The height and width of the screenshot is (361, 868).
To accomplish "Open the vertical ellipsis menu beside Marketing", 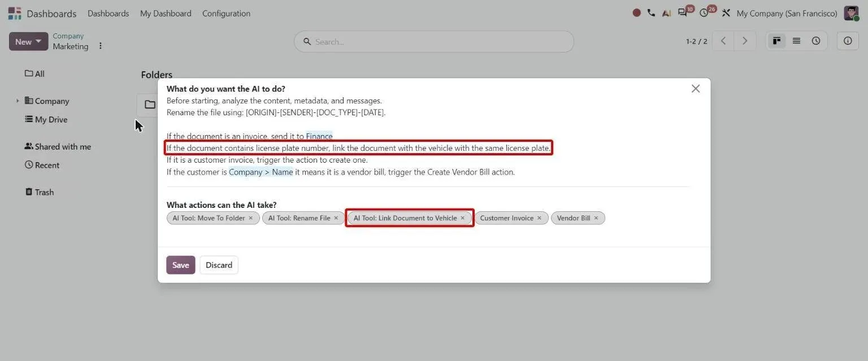I will click(x=101, y=46).
